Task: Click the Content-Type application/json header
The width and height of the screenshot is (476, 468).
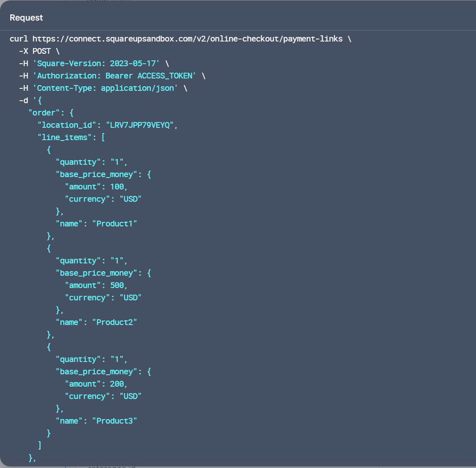Action: click(x=105, y=88)
